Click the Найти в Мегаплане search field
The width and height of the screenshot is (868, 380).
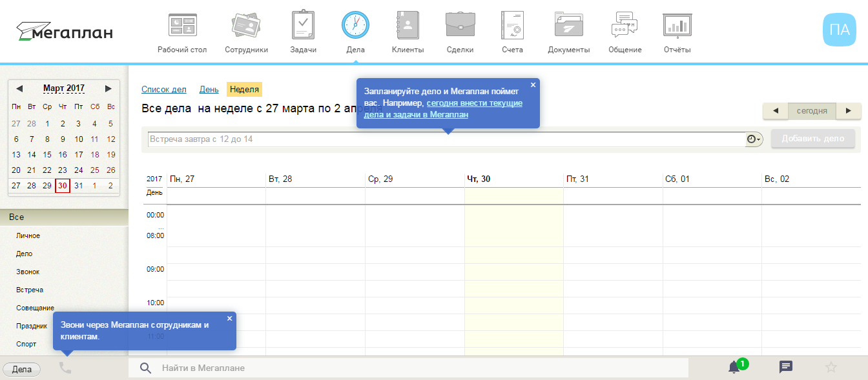(x=408, y=368)
